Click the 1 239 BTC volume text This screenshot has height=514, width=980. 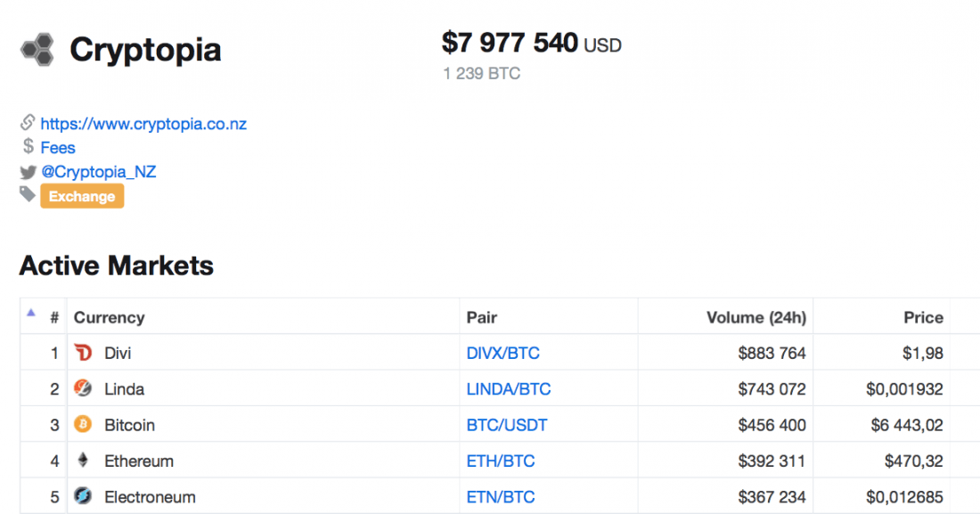(x=481, y=74)
